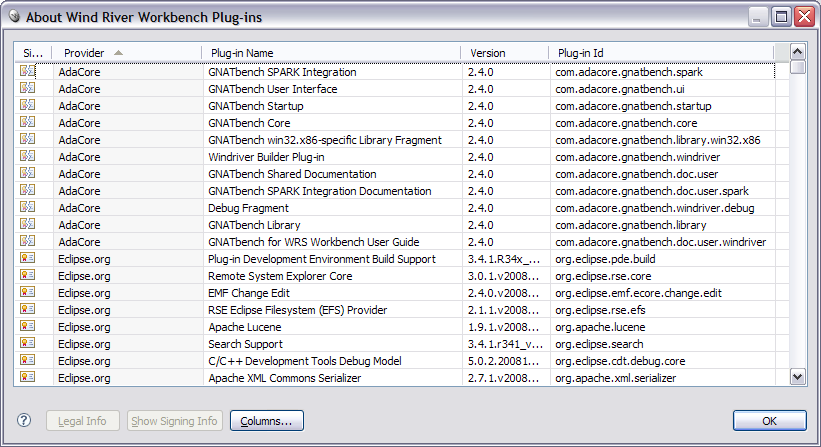The width and height of the screenshot is (821, 447).
Task: Click plug-in id org.apache.lucene
Action: click(600, 327)
